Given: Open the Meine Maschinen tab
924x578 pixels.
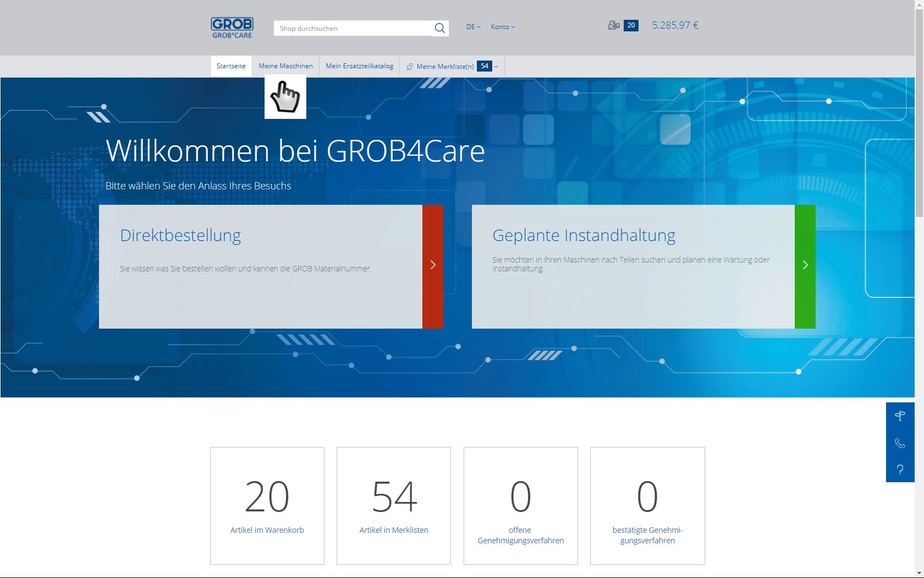Looking at the screenshot, I should pos(285,66).
